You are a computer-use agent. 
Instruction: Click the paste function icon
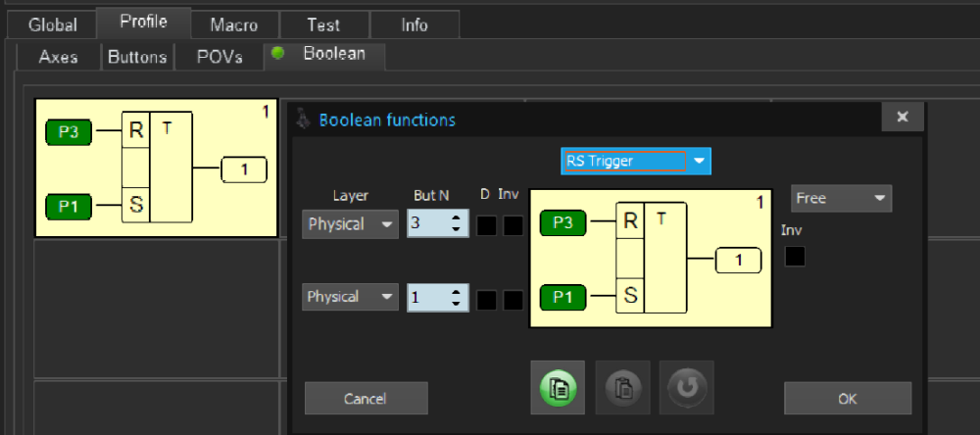click(622, 387)
